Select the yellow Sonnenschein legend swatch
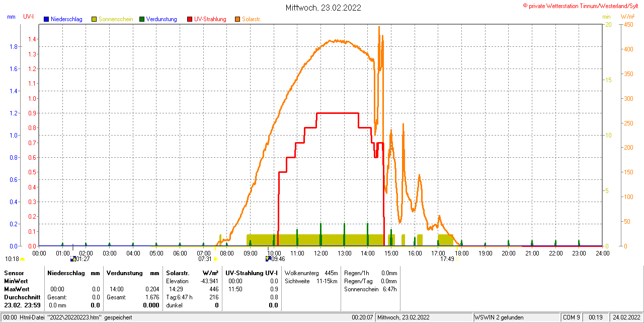The height and width of the screenshot is (323, 644). coord(94,19)
